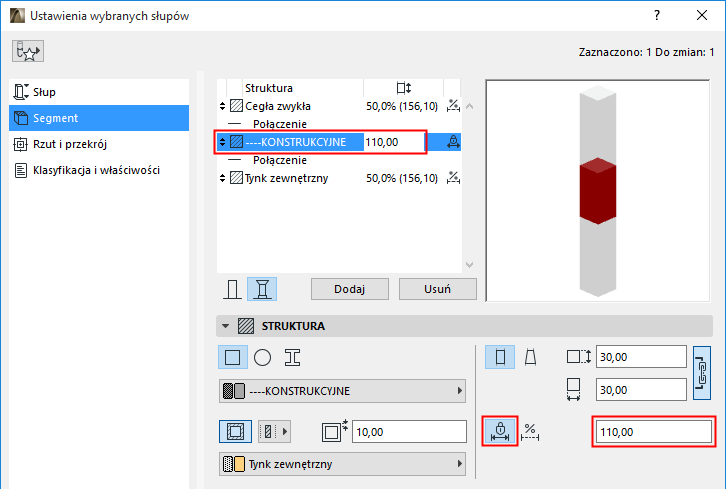The image size is (726, 489).
Task: Open the Tynk zewnętrzny veneer material dropdown
Action: click(342, 464)
